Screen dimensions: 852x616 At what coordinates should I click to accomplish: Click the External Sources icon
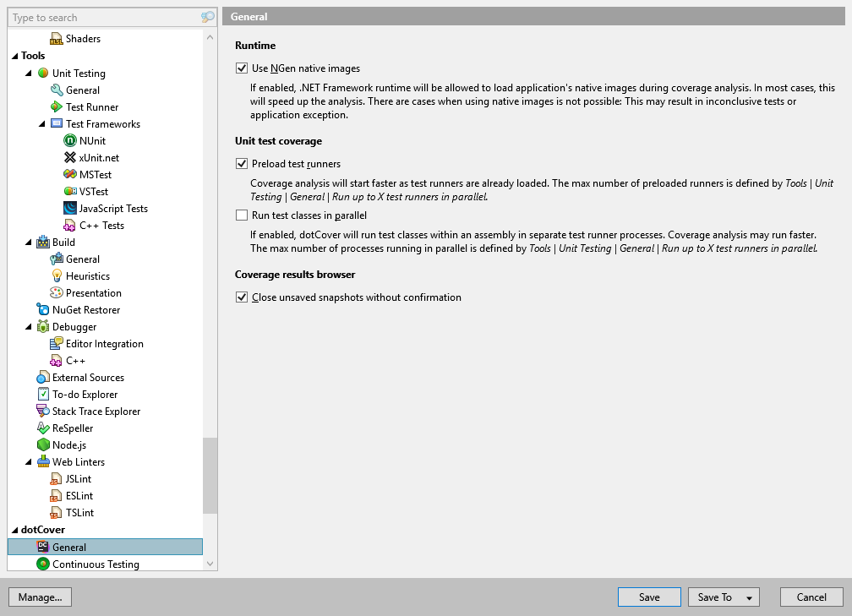click(x=43, y=377)
